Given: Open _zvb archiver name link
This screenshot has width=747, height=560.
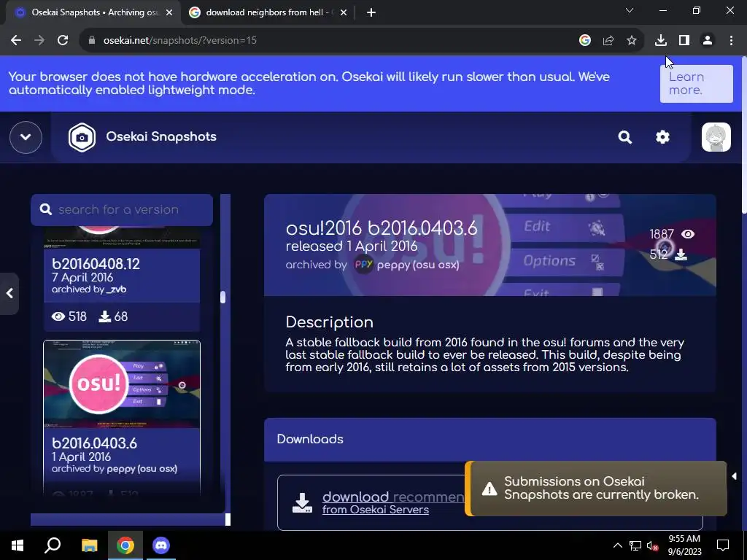Looking at the screenshot, I should (x=116, y=289).
